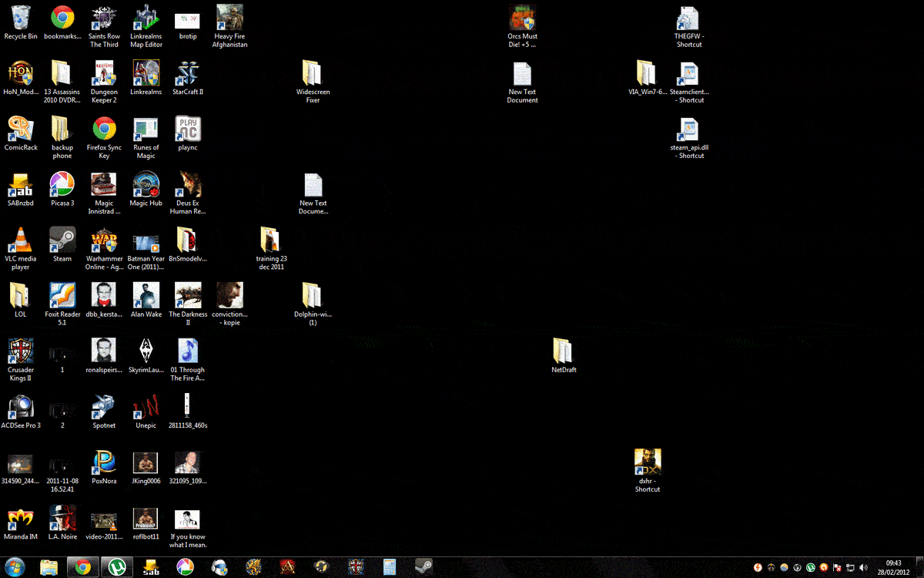The height and width of the screenshot is (578, 924).
Task: Open Windows Explorer from the taskbar
Action: 49,567
